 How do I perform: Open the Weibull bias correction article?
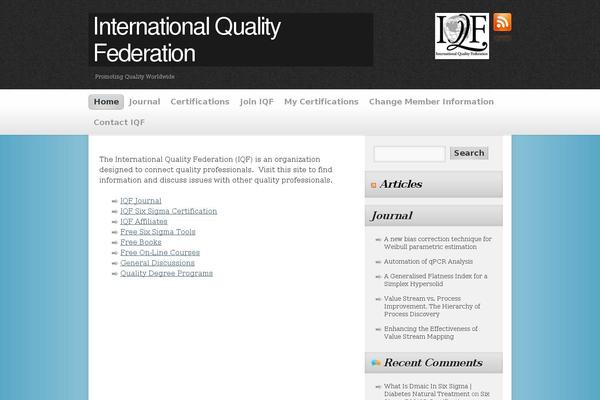tap(437, 243)
